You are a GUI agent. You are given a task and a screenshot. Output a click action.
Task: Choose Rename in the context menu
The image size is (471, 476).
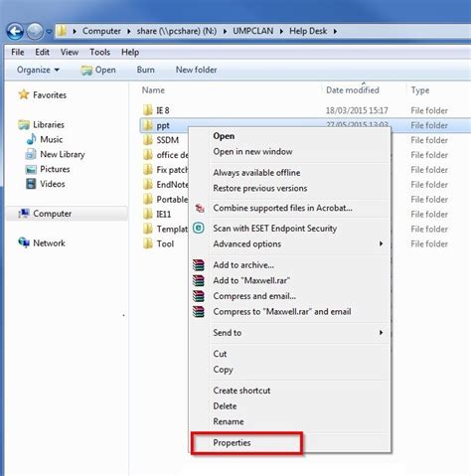(229, 421)
